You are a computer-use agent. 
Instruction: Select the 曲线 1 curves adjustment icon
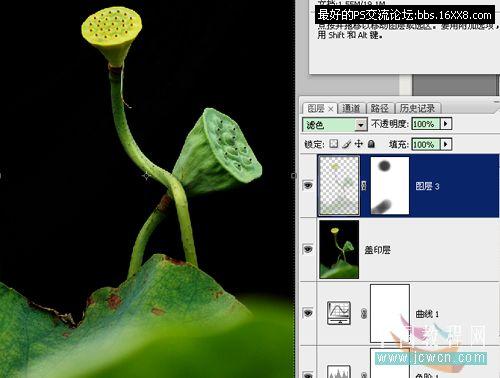point(339,313)
